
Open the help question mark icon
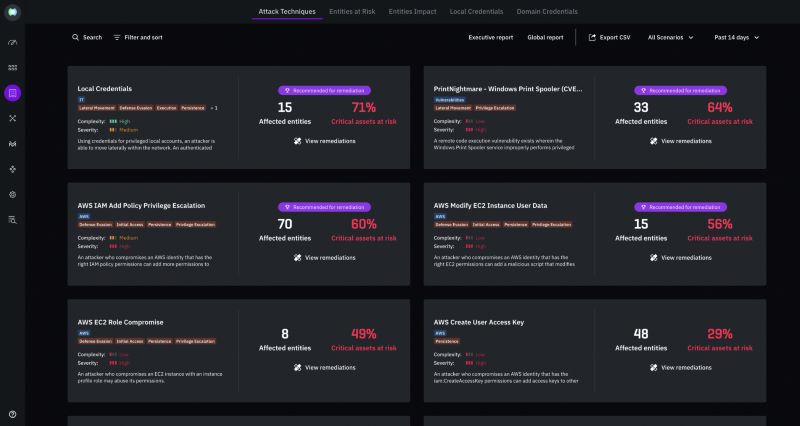tap(13, 413)
